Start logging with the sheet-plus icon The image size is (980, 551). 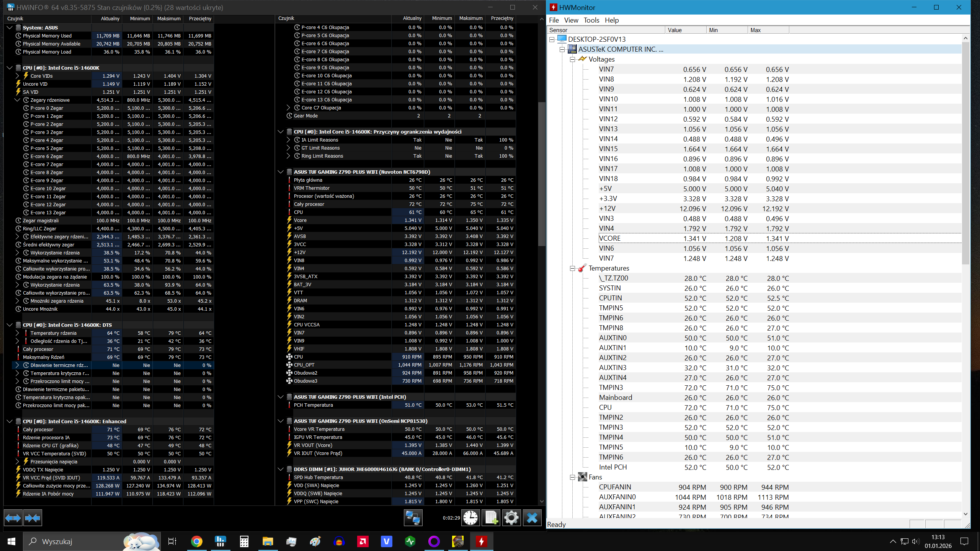coord(491,518)
